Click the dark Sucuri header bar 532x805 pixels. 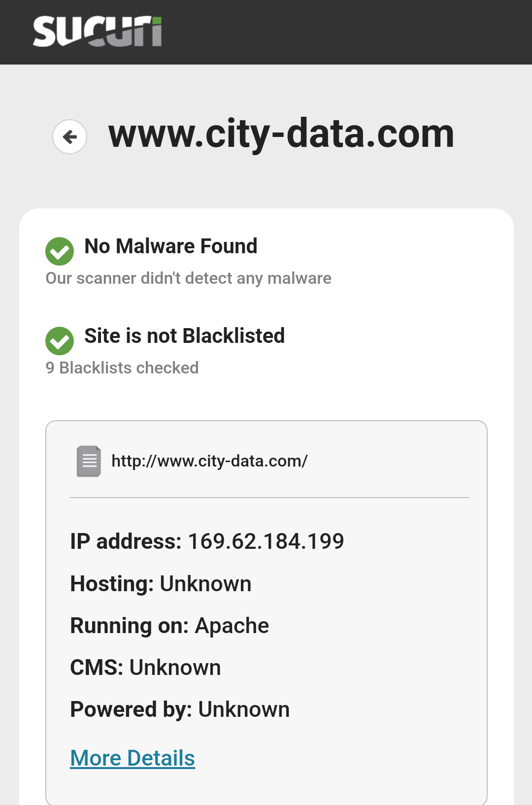point(266,32)
